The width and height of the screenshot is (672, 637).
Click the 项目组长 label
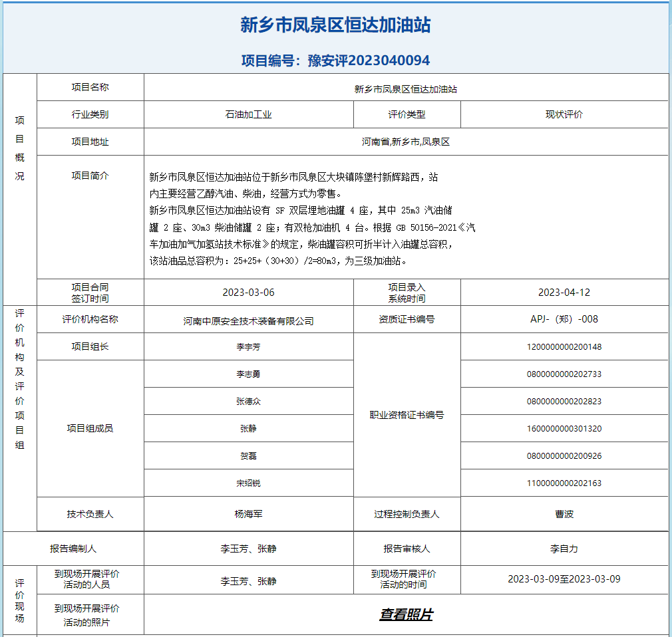point(90,346)
